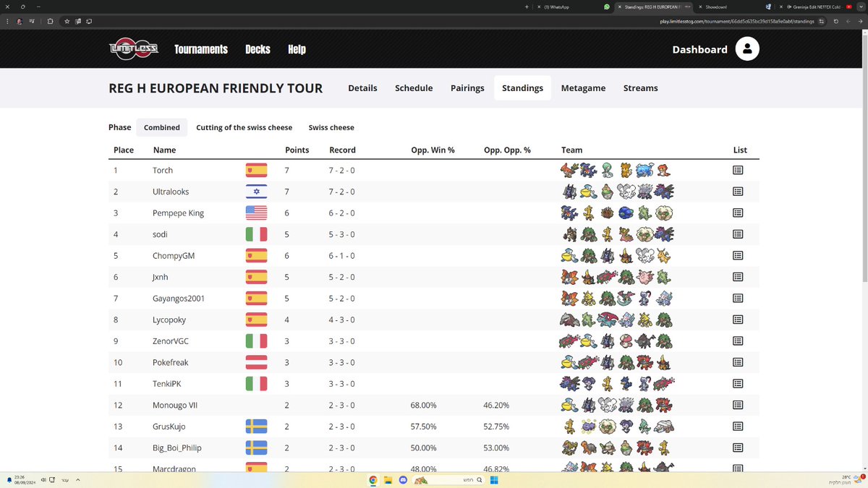Open Torch's team list icon

[x=738, y=170]
